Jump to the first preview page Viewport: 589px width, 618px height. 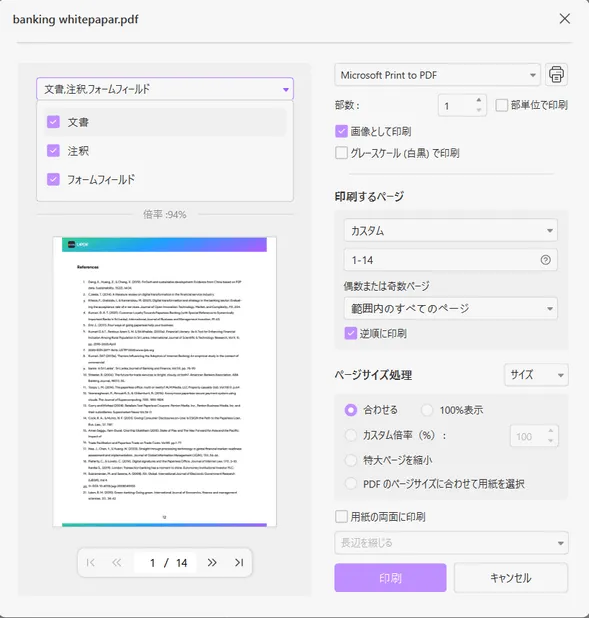pyautogui.click(x=90, y=562)
